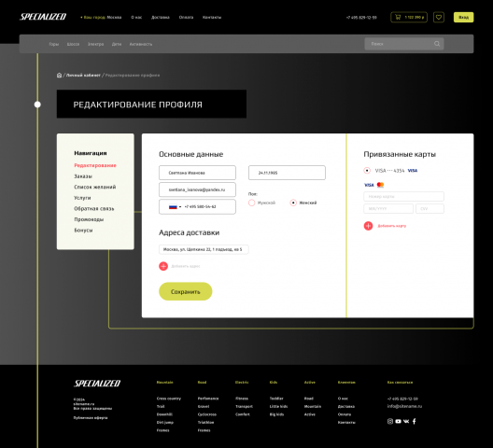Open the Горы category in nav bar
Screen dimensions: 493x448
coord(54,44)
